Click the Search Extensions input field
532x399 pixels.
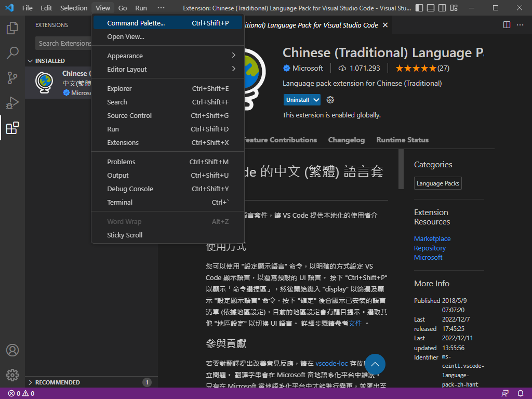64,44
